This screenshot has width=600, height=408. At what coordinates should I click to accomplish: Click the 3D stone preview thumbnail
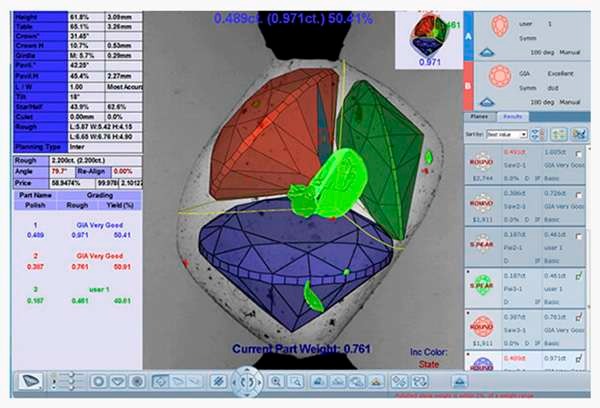click(429, 40)
